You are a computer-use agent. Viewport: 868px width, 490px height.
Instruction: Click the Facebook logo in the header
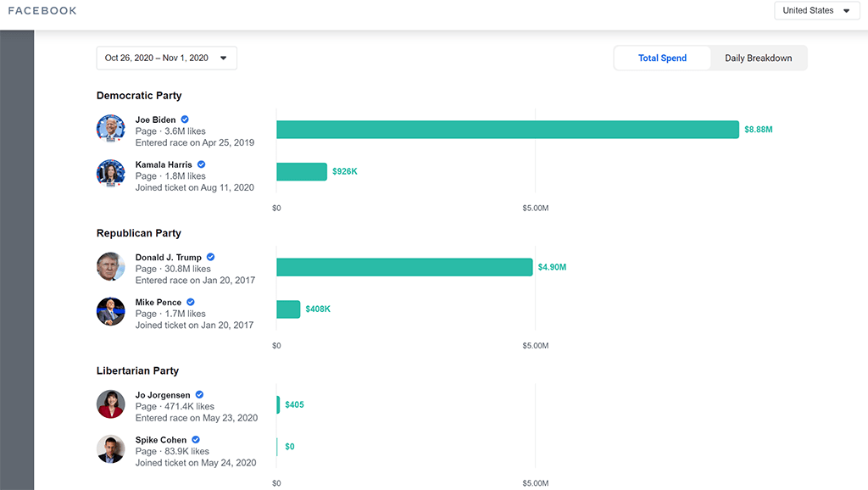42,10
